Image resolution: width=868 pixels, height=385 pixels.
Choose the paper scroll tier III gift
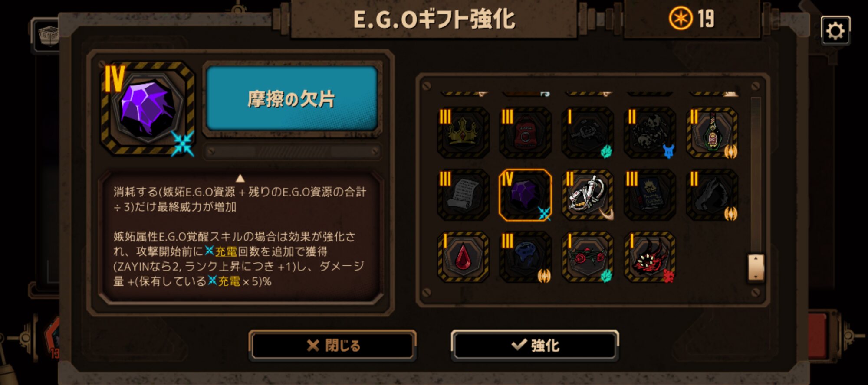pyautogui.click(x=463, y=195)
